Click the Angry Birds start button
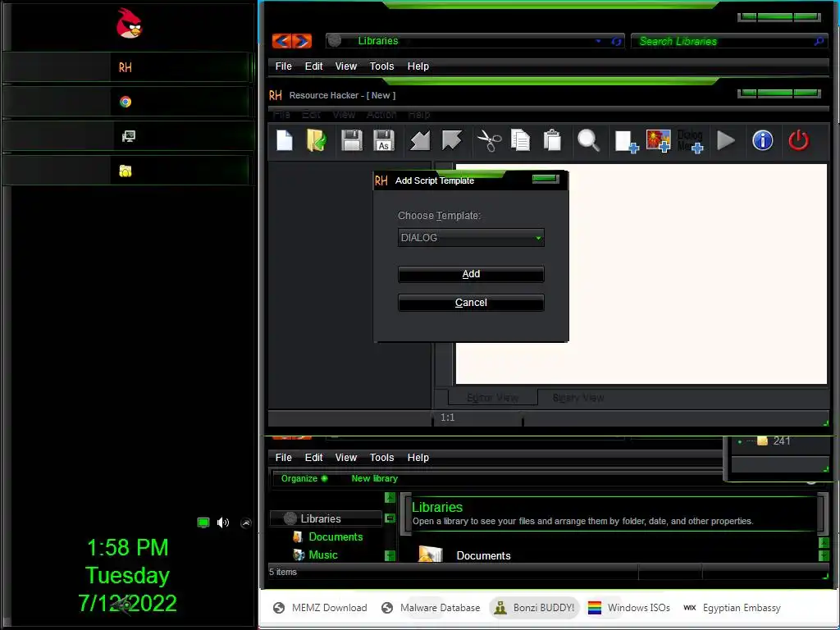840x630 pixels. [129, 23]
